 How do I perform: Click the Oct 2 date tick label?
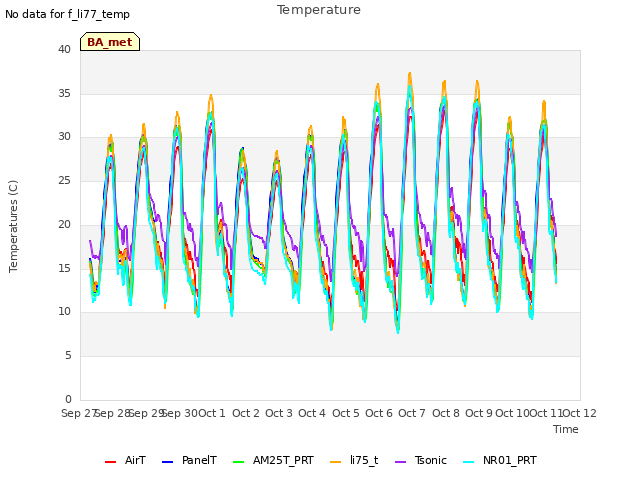pyautogui.click(x=246, y=413)
